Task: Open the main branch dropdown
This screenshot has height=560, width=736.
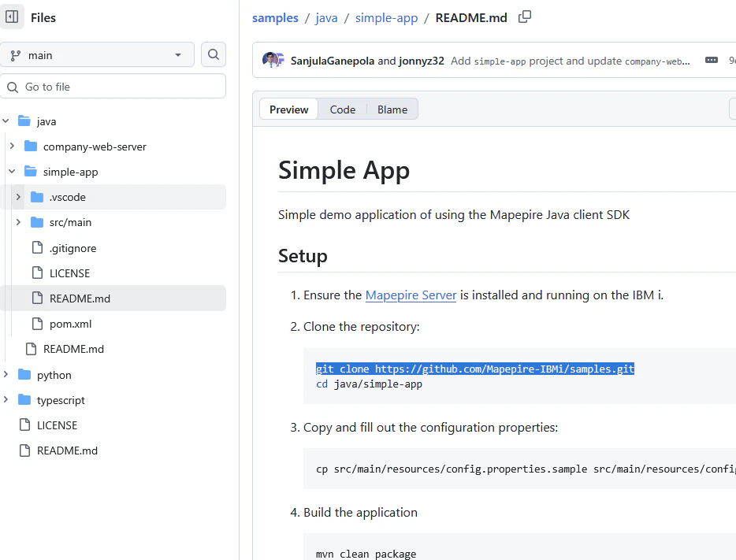Action: (97, 55)
